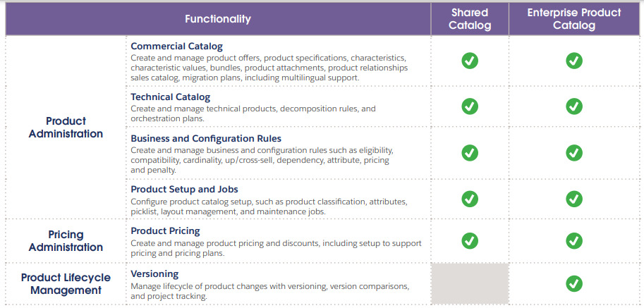644x308 pixels.
Task: Click the Product Administration category label
Action: [x=66, y=128]
